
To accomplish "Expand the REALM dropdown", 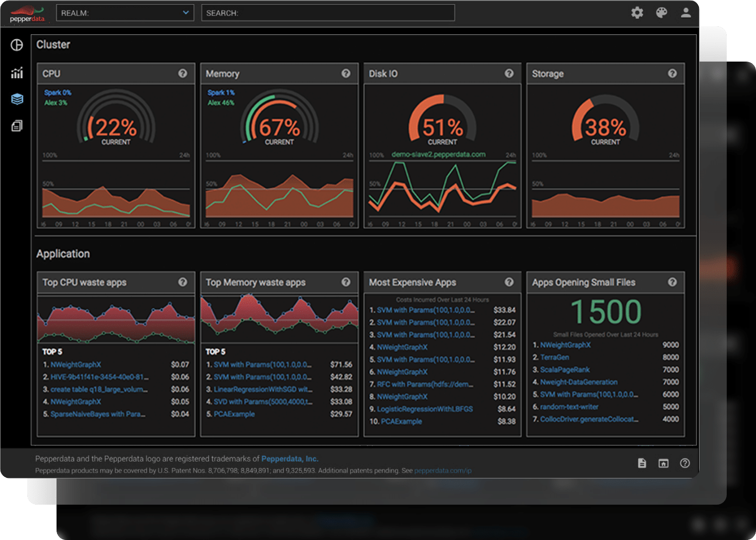I will click(125, 13).
